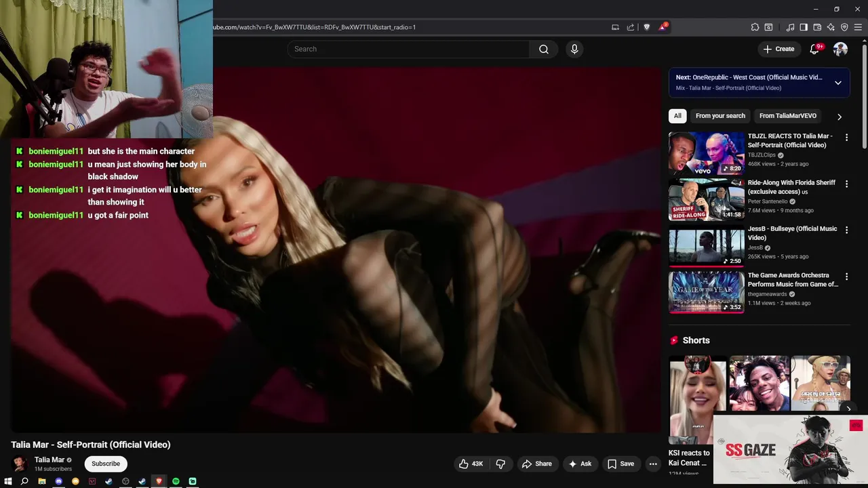Open Brave Shields lion icon in address bar
The height and width of the screenshot is (488, 868).
pos(646,27)
